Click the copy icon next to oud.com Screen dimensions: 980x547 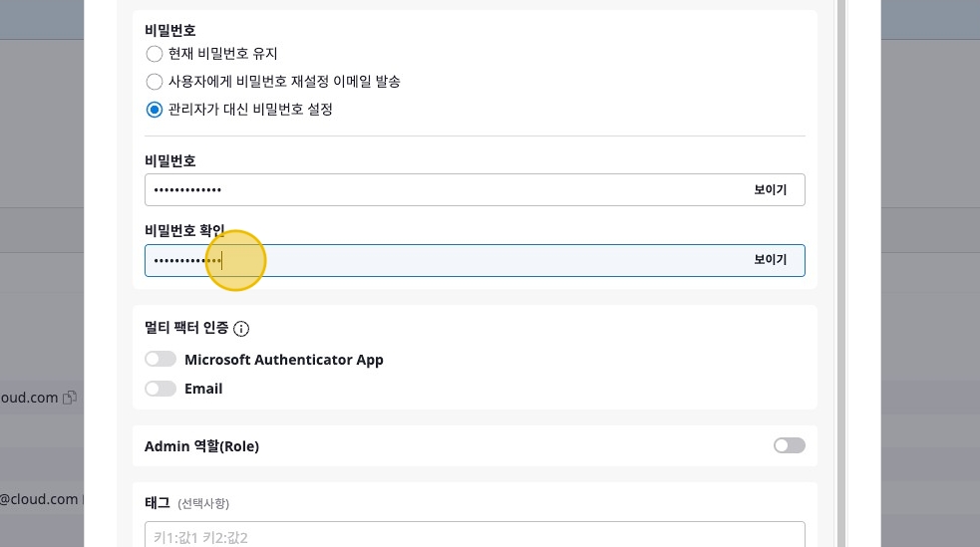coord(70,398)
